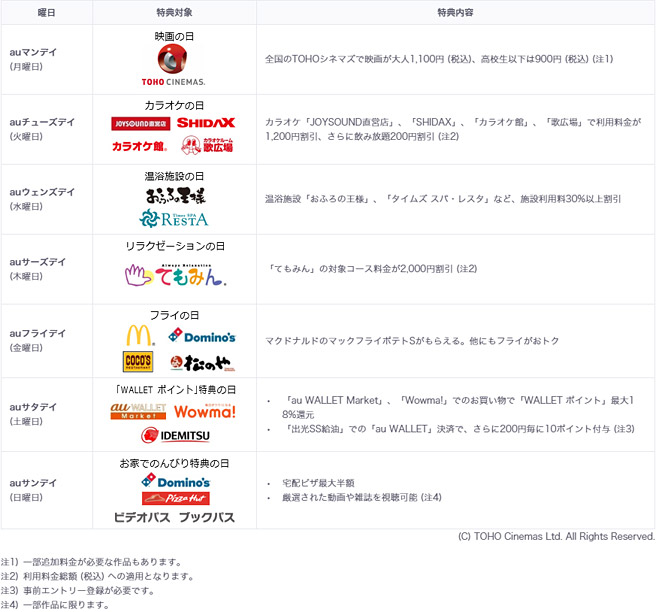Click the 歌広場 logo
This screenshot has height=612, width=656.
pyautogui.click(x=207, y=145)
